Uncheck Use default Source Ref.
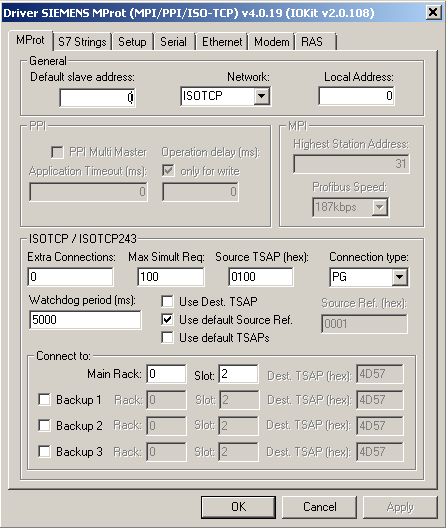446x528 pixels. click(167, 319)
